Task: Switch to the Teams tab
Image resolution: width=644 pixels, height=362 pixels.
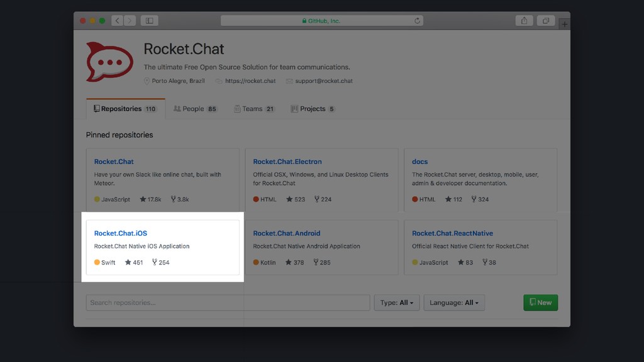Action: click(x=254, y=109)
